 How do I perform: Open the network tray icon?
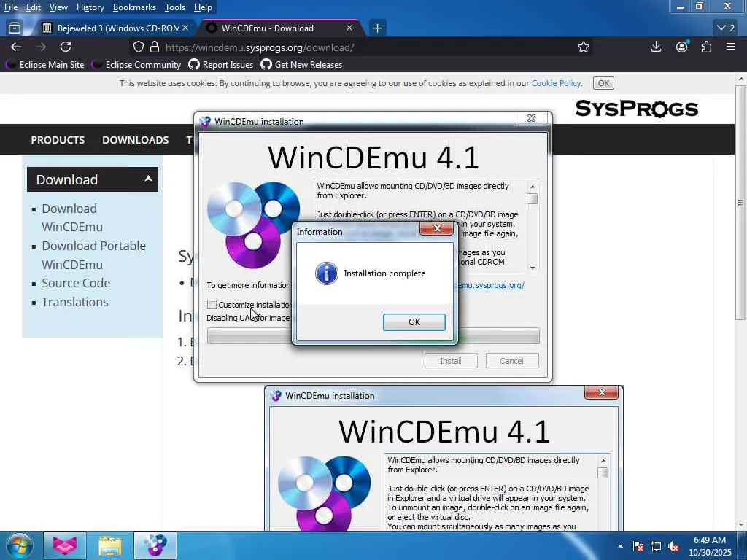[x=656, y=546]
